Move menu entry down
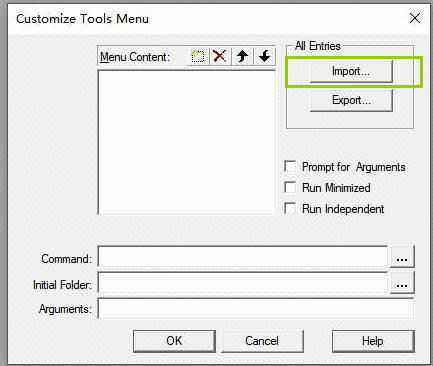The image size is (433, 366). click(x=265, y=56)
